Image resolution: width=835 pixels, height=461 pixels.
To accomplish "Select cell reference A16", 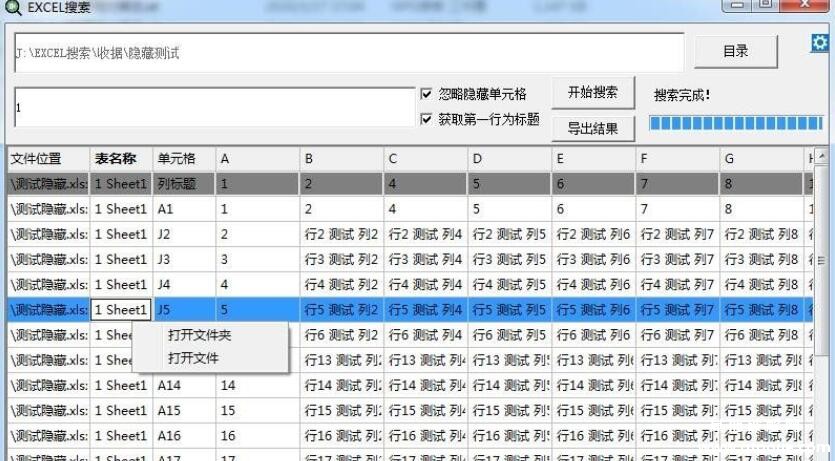I will [x=184, y=435].
